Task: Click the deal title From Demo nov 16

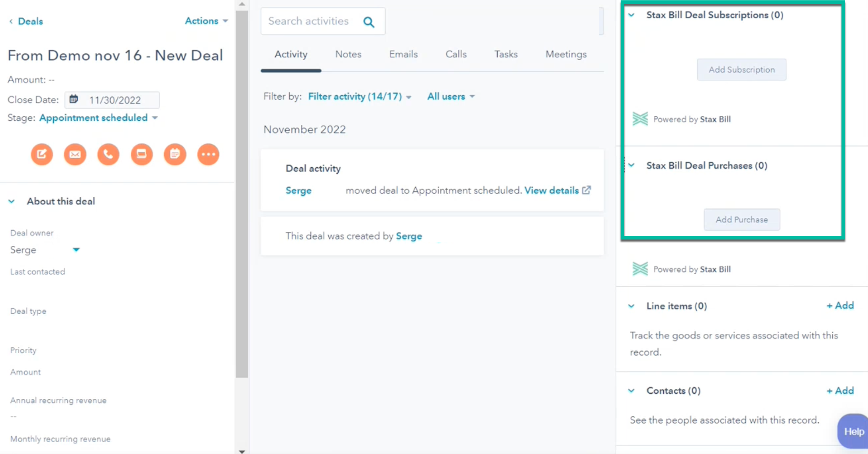Action: (x=115, y=56)
